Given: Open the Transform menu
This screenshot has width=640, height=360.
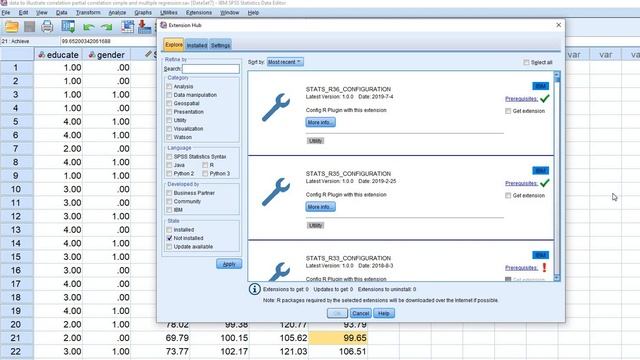Looking at the screenshot, I should click(x=88, y=13).
